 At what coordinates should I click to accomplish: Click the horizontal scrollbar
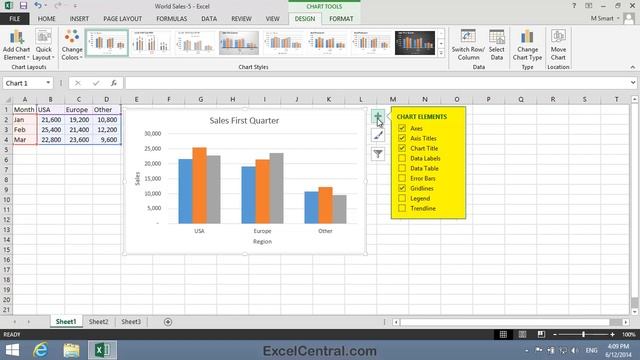point(510,322)
